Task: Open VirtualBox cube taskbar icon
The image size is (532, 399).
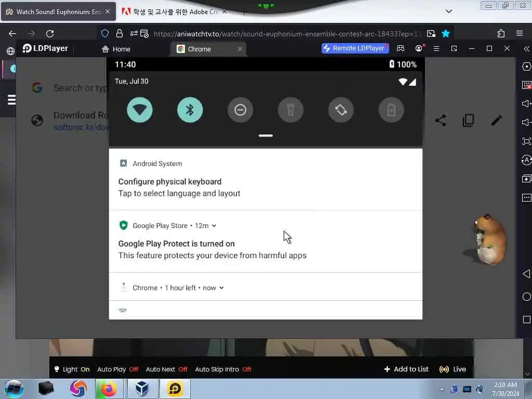Action: pos(142,389)
